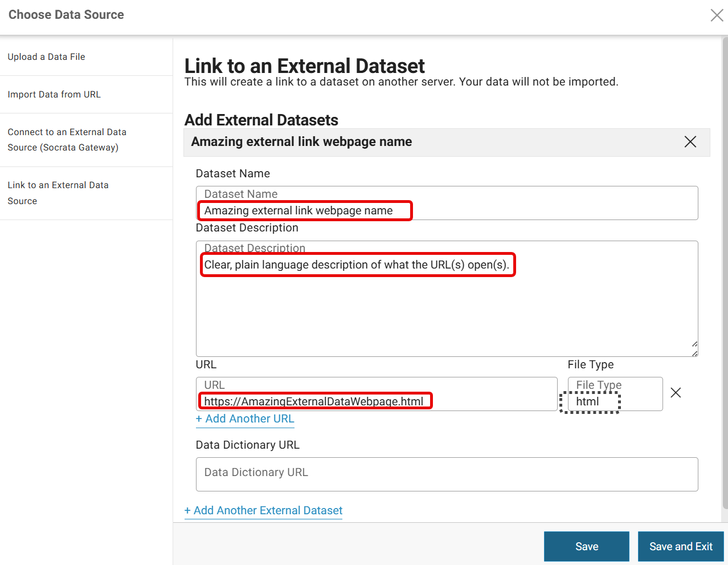Click the Data Dictionary URL field
The width and height of the screenshot is (728, 565).
pos(447,474)
